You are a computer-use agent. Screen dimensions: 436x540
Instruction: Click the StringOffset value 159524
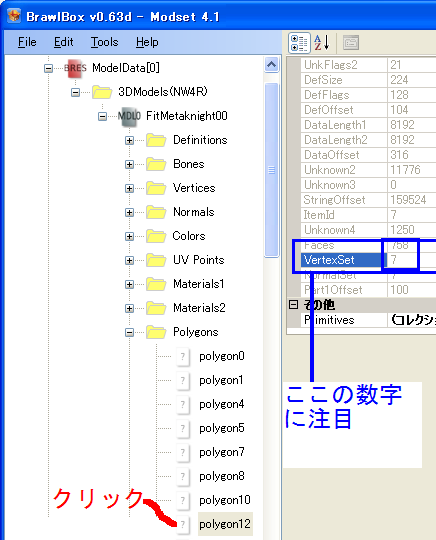point(408,200)
